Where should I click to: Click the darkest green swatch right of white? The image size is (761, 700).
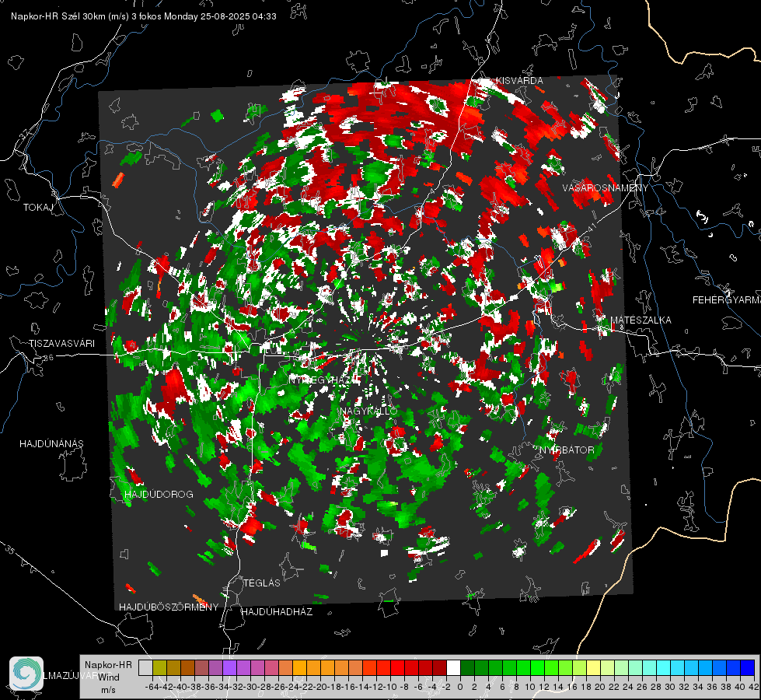[x=467, y=668]
